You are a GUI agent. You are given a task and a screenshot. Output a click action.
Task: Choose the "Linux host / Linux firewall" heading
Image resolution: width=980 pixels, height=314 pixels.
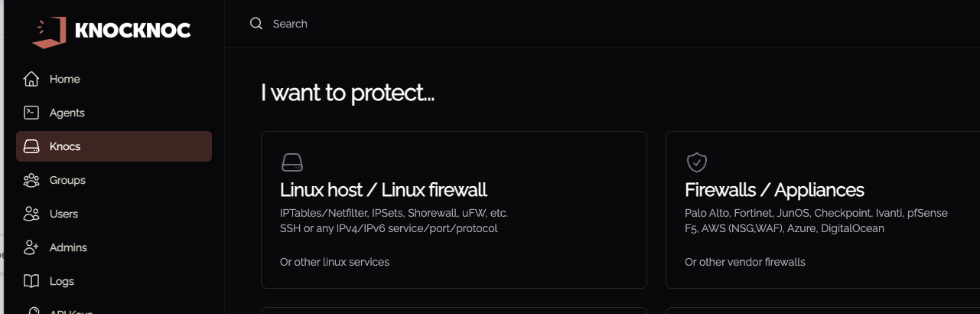coord(383,190)
